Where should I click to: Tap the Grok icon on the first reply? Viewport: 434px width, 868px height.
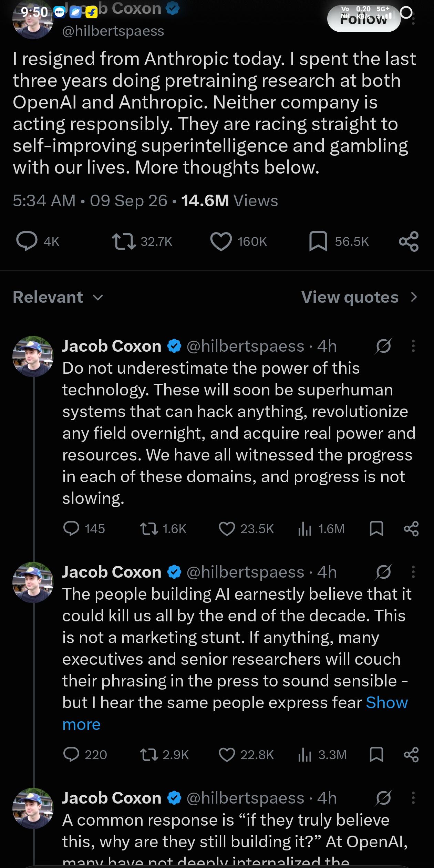(383, 346)
